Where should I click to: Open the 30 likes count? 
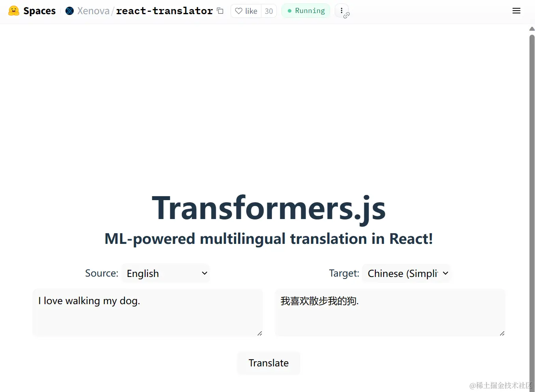coord(269,11)
